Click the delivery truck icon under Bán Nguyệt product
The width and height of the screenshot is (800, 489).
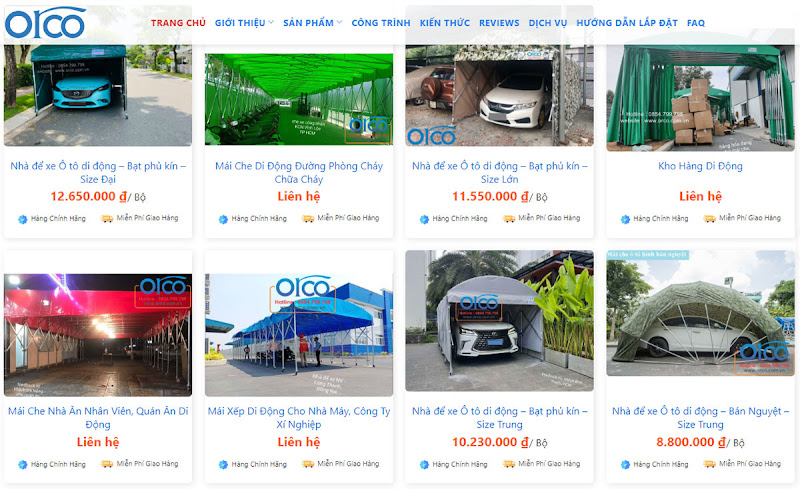point(710,464)
